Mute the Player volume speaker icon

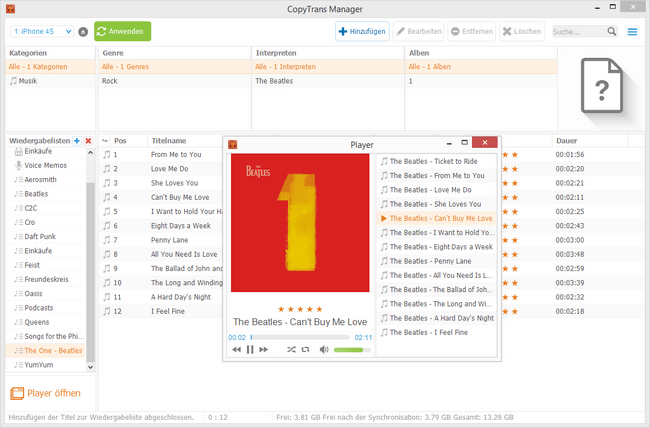point(324,350)
